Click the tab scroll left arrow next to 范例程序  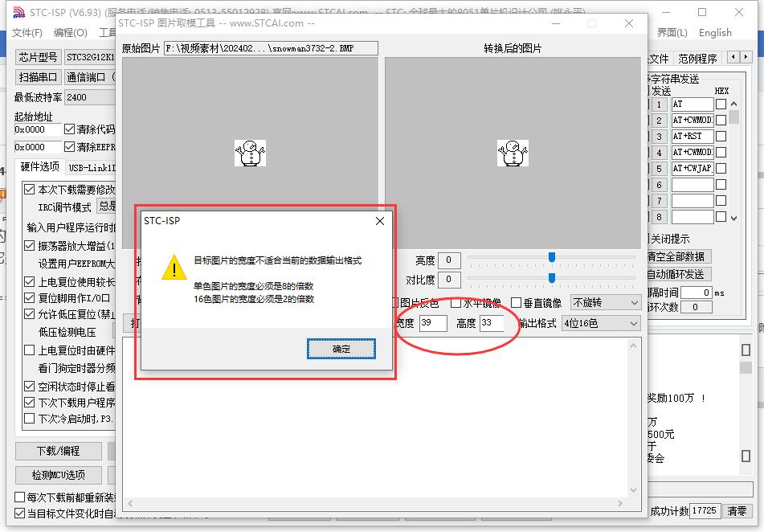[x=733, y=57]
